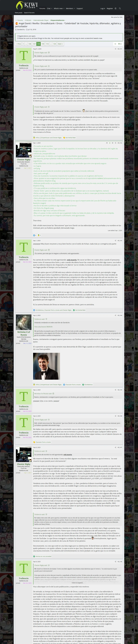Open the search magnifier icon in header
The height and width of the screenshot is (644, 138).
(120, 8)
